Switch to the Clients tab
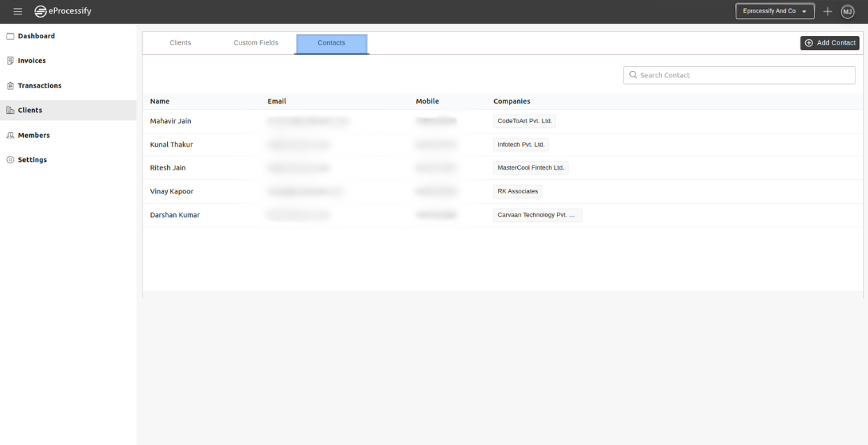 pos(180,43)
